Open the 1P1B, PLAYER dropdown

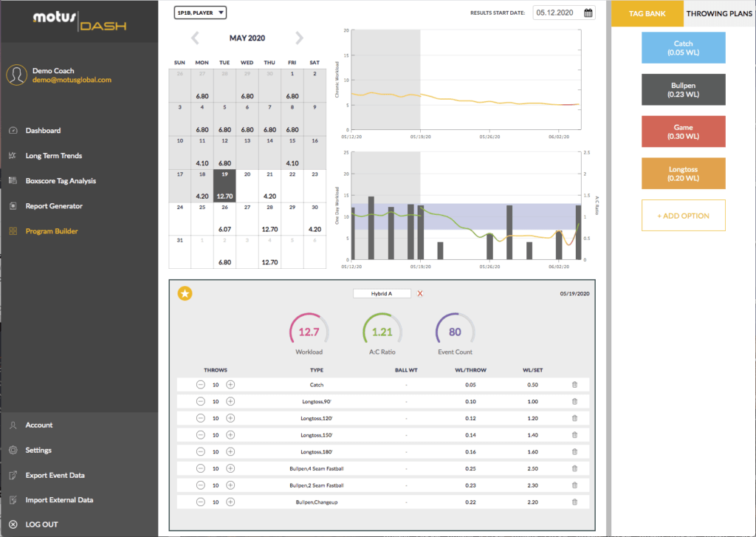tap(200, 13)
